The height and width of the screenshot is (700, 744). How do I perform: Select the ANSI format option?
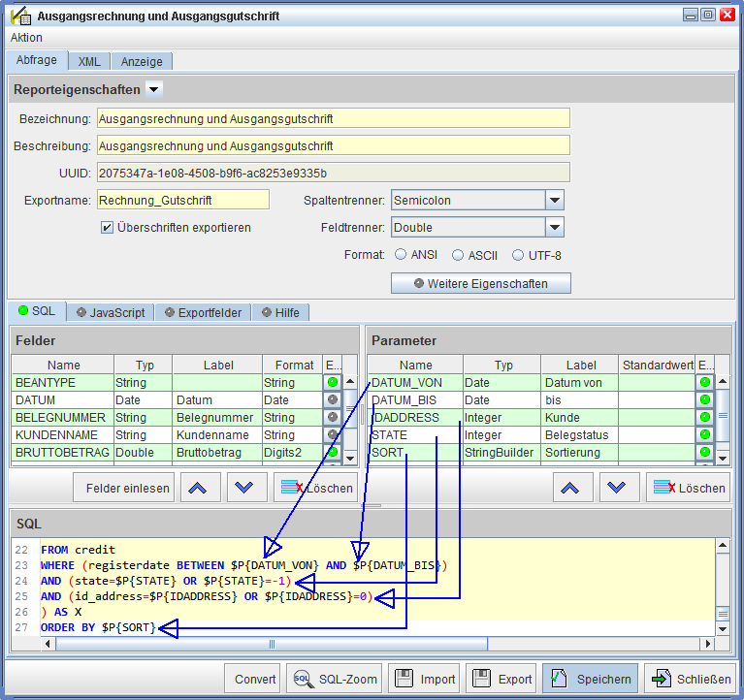coord(401,256)
